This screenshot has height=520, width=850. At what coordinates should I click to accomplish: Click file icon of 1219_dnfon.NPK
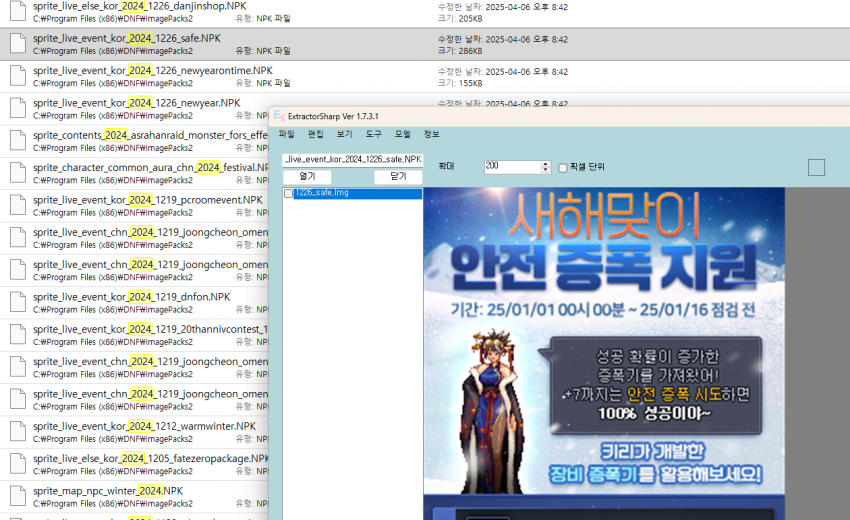(x=17, y=302)
